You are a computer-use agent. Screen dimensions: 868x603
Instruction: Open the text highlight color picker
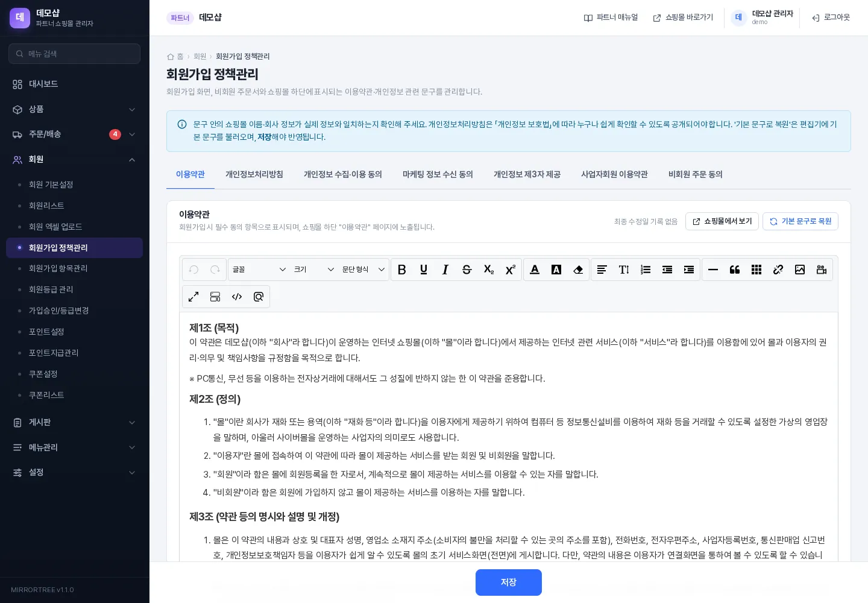[x=556, y=270]
